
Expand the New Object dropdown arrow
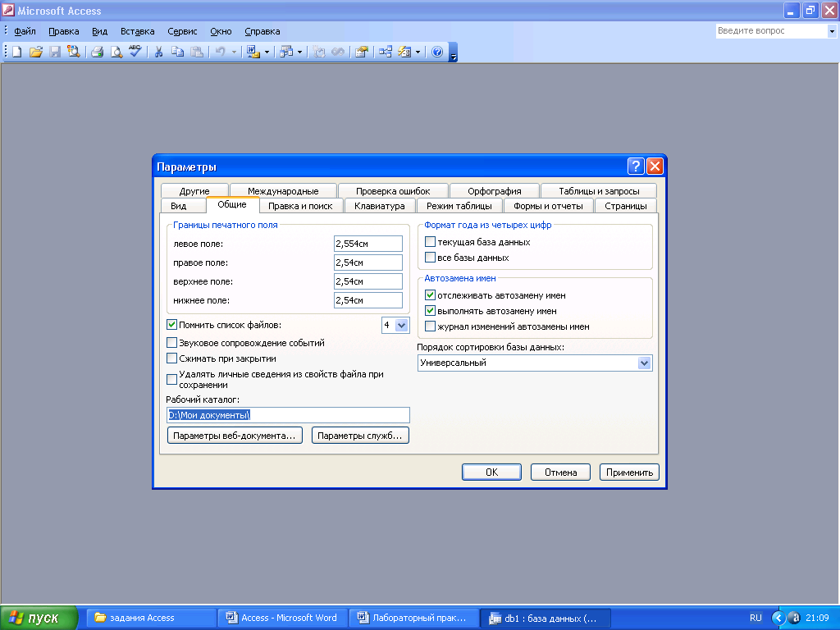tap(418, 52)
